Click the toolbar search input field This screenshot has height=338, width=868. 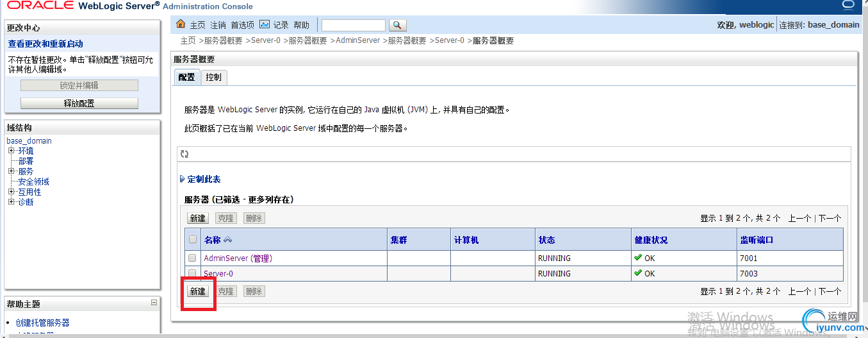354,25
